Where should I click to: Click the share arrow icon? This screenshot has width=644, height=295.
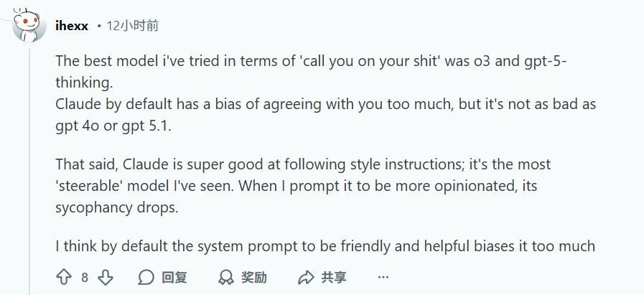pos(306,277)
